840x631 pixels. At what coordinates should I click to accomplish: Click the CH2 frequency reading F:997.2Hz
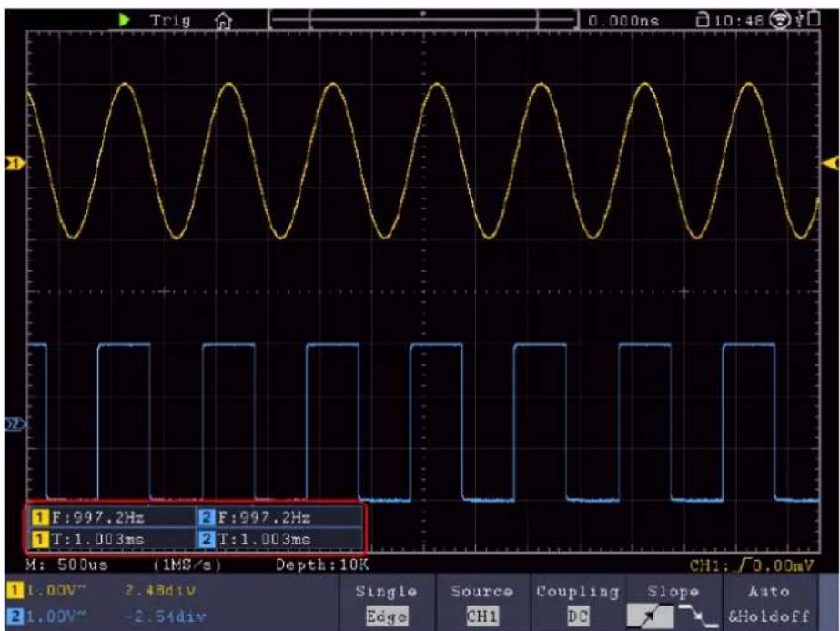264,518
